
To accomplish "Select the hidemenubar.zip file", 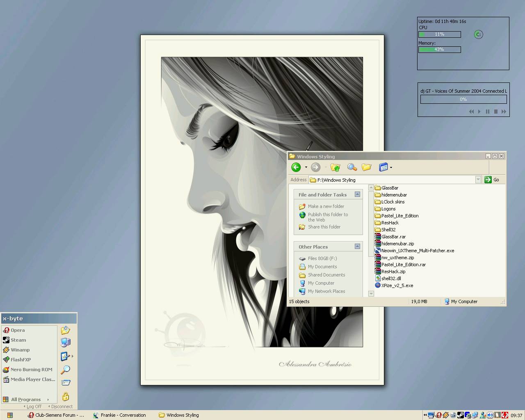I will pos(395,244).
